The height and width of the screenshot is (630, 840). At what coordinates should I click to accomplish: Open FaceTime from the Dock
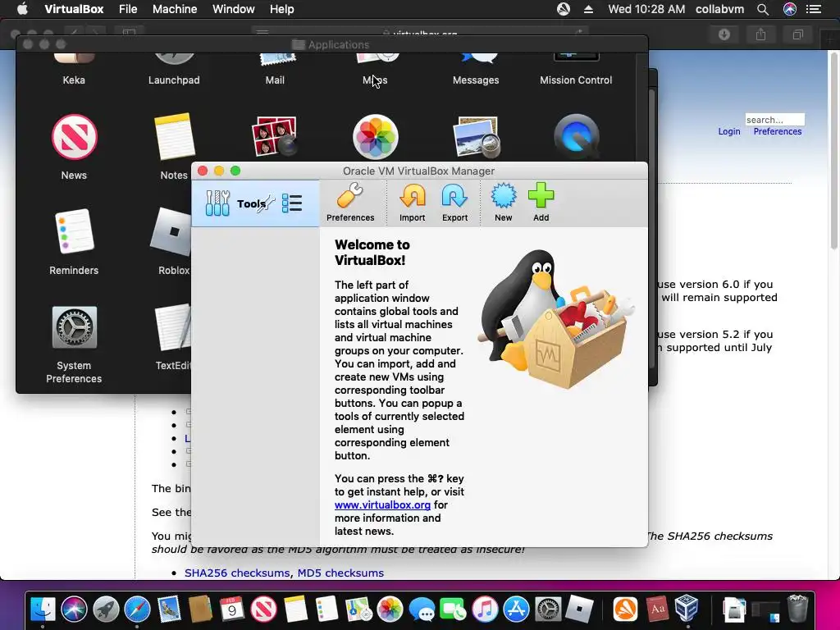[453, 609]
